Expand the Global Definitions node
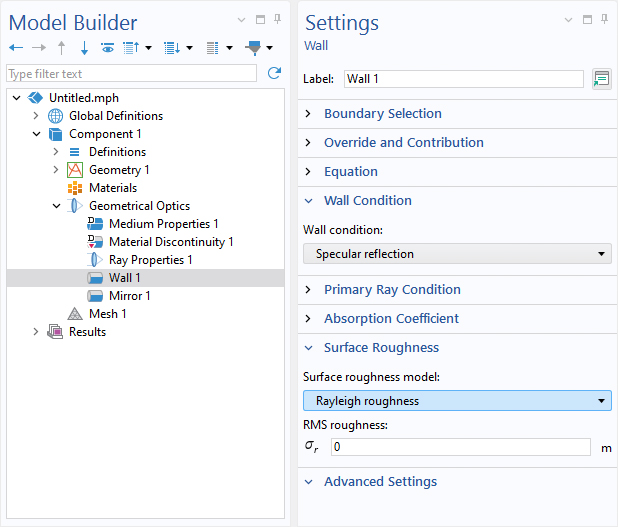The width and height of the screenshot is (618, 527). 36,116
